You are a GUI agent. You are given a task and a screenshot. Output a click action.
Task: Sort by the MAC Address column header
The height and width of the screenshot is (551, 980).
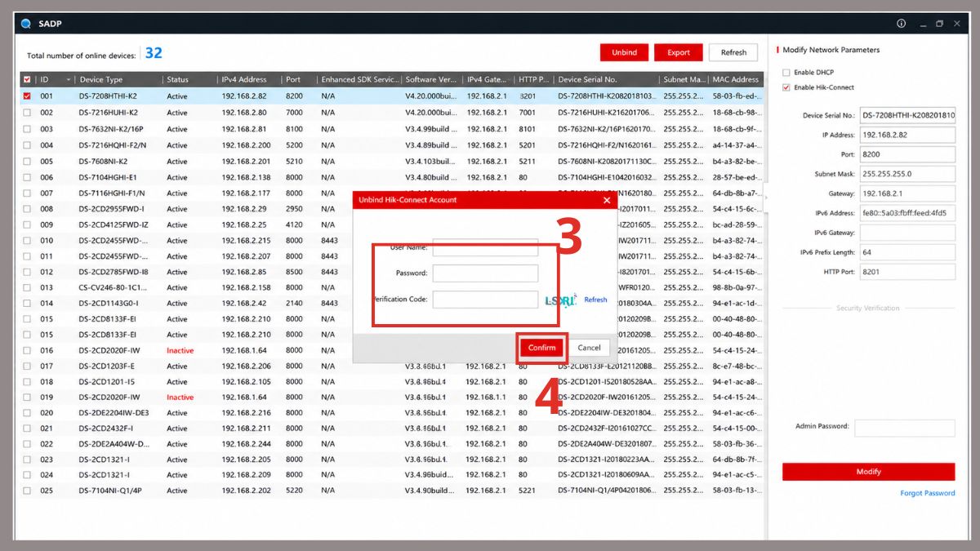tap(736, 80)
